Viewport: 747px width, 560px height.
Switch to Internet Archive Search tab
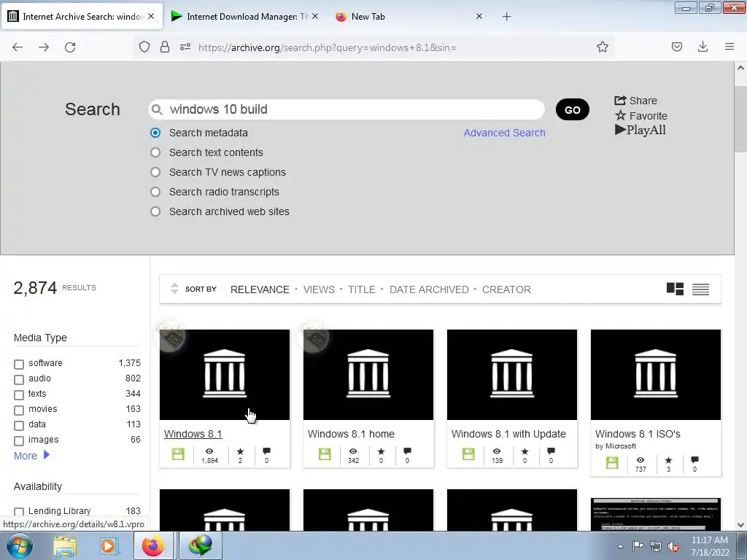(x=82, y=17)
